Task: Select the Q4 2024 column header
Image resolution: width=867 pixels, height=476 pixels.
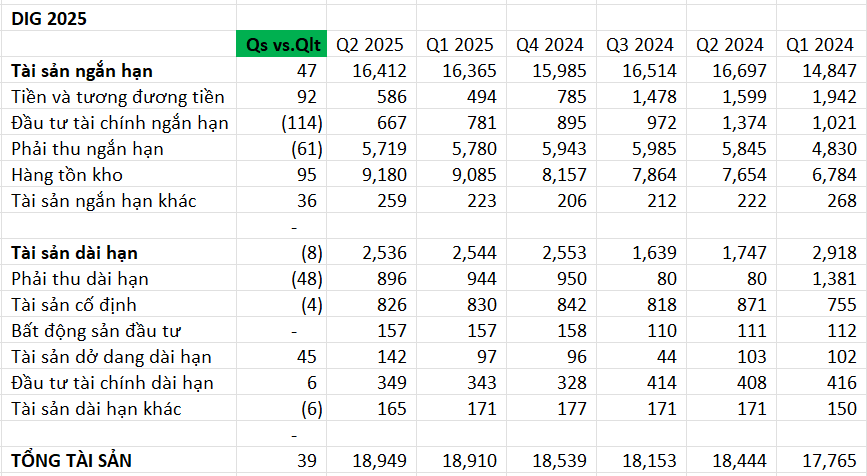Action: point(551,44)
